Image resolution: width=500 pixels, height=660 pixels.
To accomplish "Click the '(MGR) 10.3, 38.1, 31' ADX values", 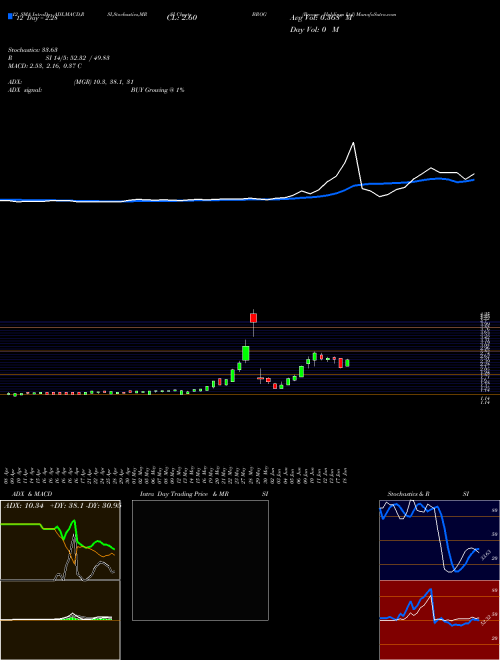I will 104,82.
